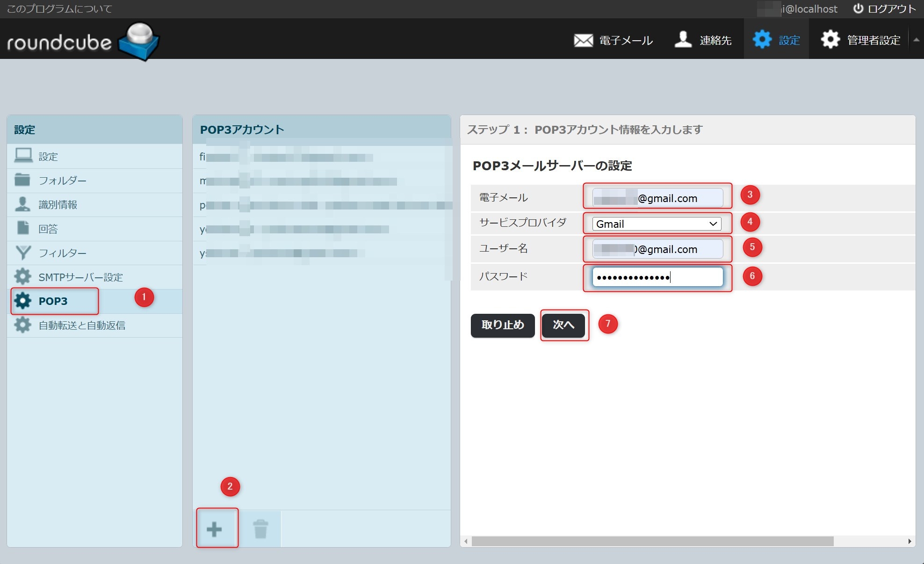
Task: Open 連絡先 contacts person icon
Action: click(x=683, y=40)
